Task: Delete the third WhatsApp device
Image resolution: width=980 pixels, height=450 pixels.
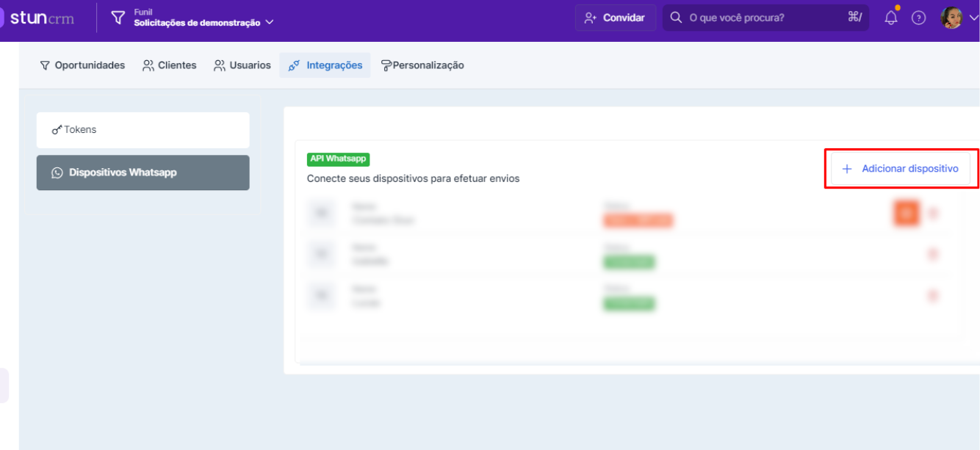Action: [x=933, y=296]
